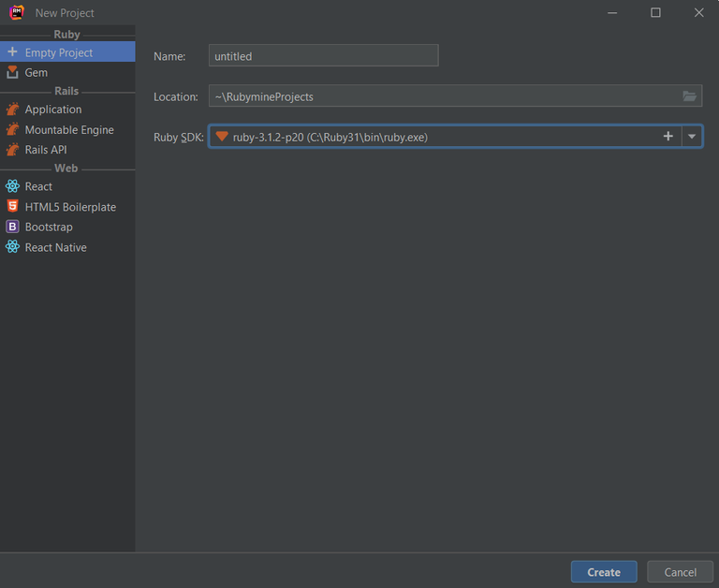Select the React Native icon
The width and height of the screenshot is (719, 588).
pos(12,247)
